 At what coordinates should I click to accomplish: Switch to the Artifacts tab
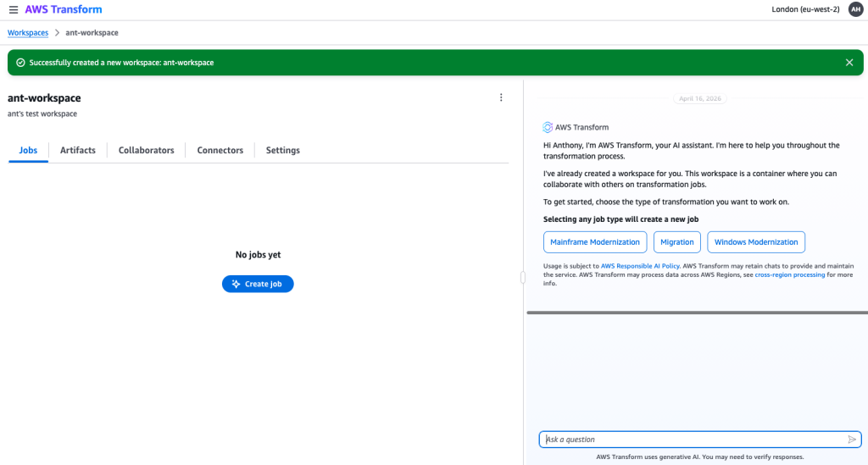pyautogui.click(x=78, y=150)
